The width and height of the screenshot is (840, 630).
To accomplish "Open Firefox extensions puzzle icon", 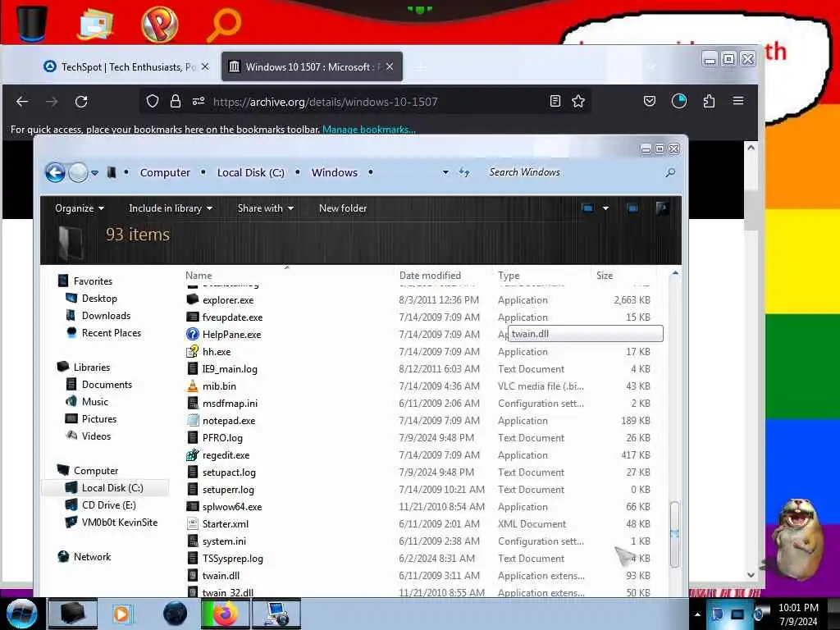I will click(x=709, y=101).
